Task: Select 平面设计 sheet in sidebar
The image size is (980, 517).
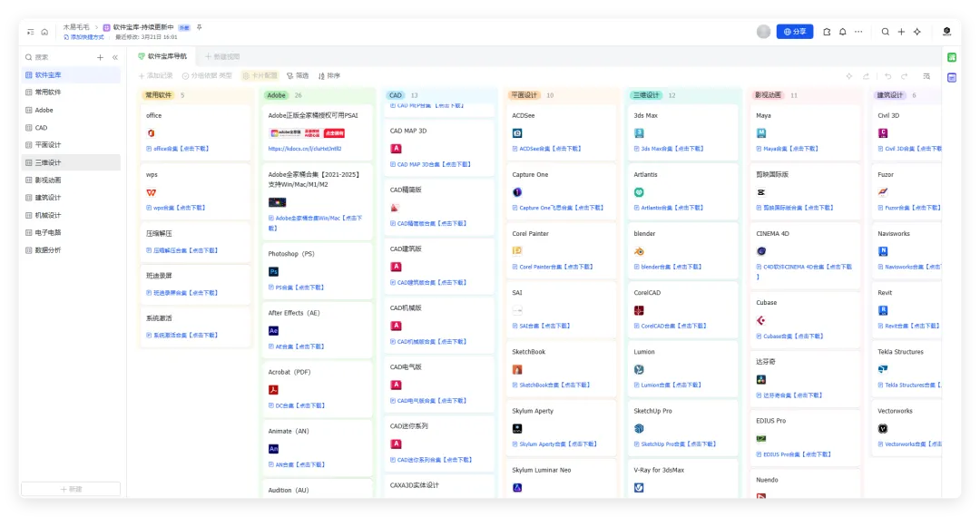Action: pyautogui.click(x=71, y=145)
